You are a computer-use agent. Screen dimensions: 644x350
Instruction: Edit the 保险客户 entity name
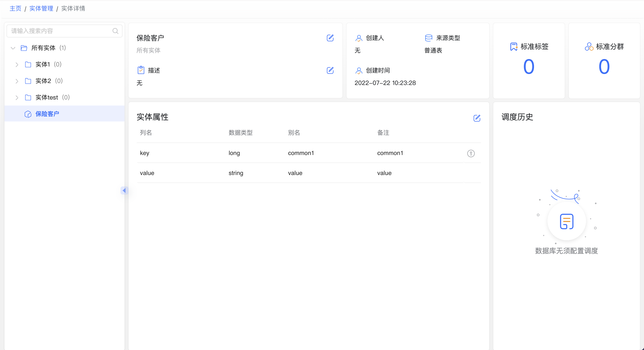(330, 38)
